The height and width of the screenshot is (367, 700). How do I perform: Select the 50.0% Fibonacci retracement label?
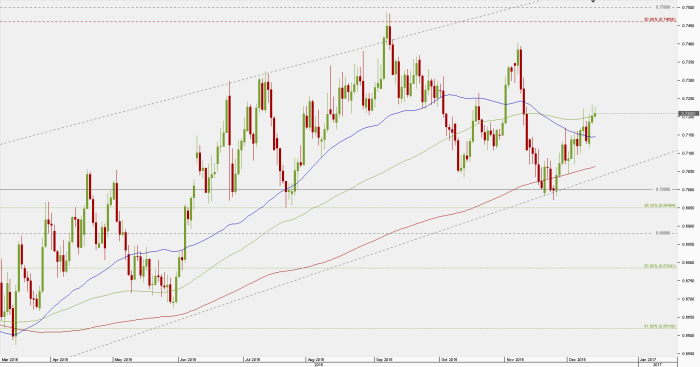[x=660, y=266]
